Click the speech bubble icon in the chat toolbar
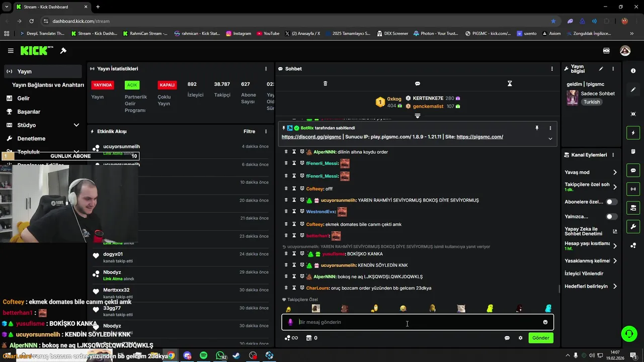This screenshot has width=644, height=362. (418, 83)
